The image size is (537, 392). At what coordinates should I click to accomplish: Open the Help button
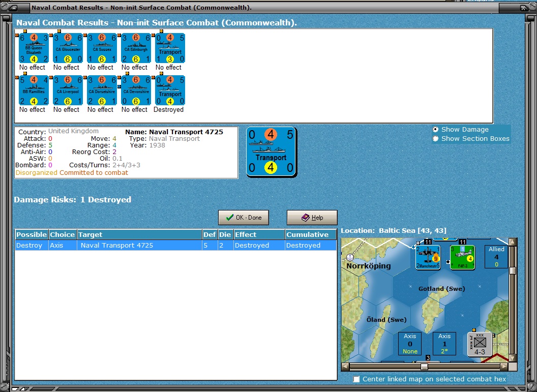click(x=312, y=218)
